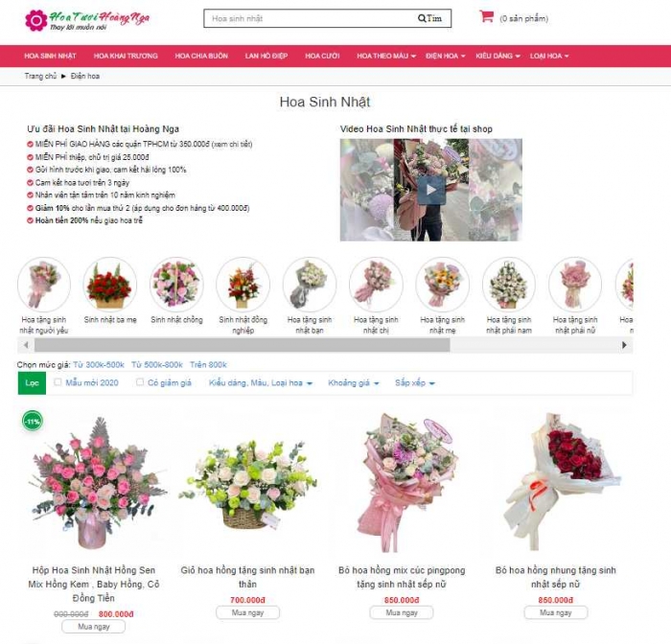Click the green Lọc filter button

point(32,383)
